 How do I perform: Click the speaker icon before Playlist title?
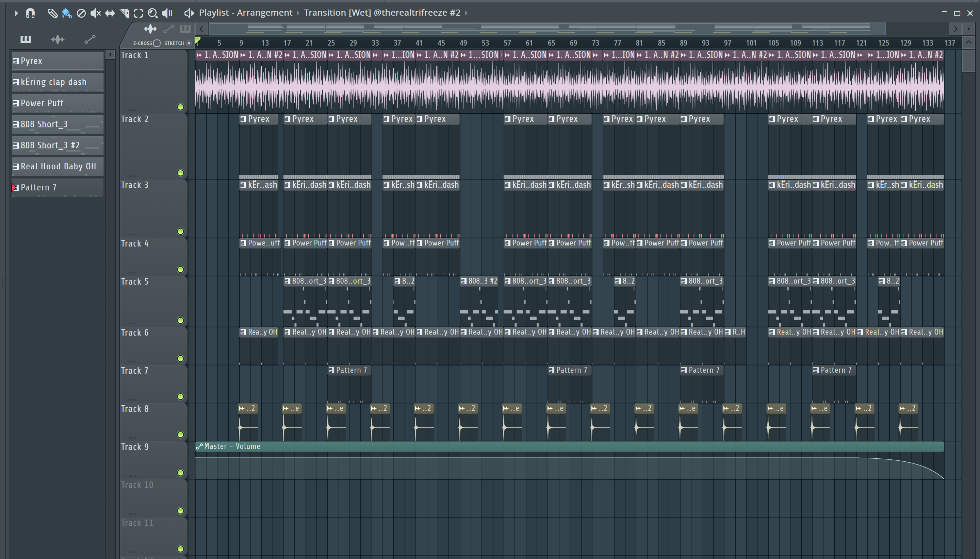point(189,13)
